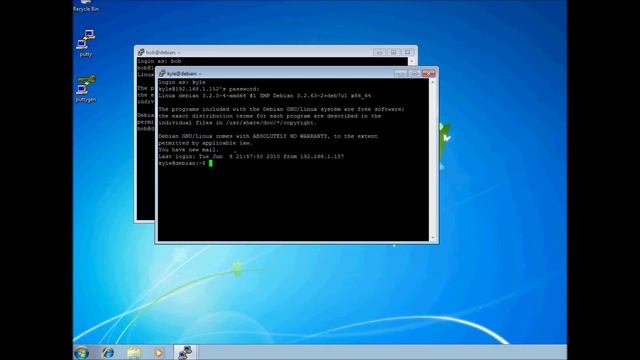Click the 'login as: kyle' terminal line
The image size is (640, 360).
(182, 82)
